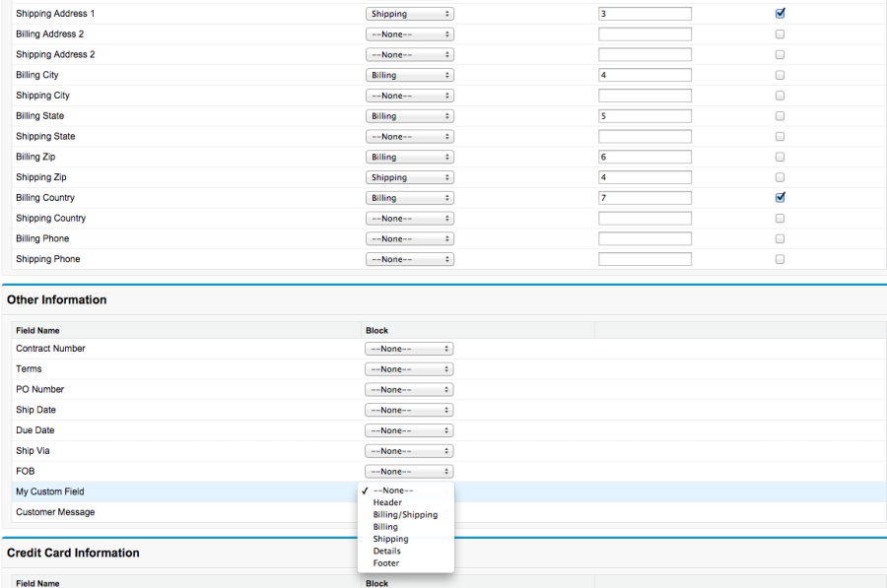Click the Billing Zip order input field
This screenshot has width=887, height=588.
pyautogui.click(x=645, y=157)
